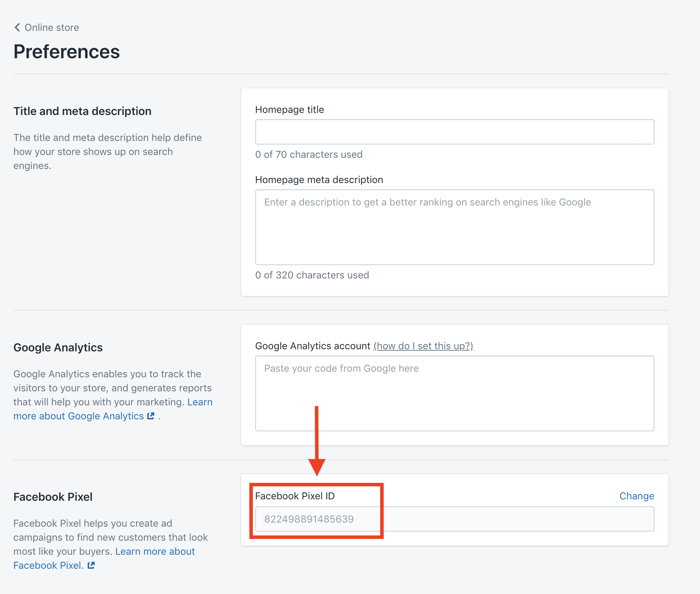Click the Preferences page heading

67,52
